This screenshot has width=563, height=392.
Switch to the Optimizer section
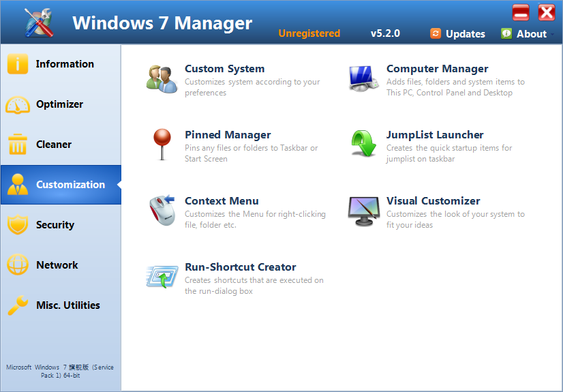click(x=61, y=104)
